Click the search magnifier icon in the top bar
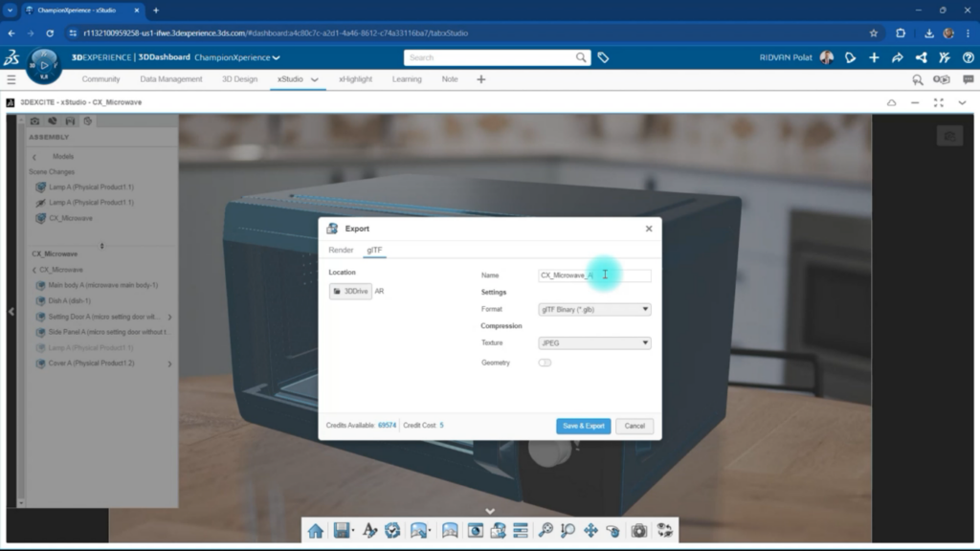The image size is (980, 551). (581, 57)
